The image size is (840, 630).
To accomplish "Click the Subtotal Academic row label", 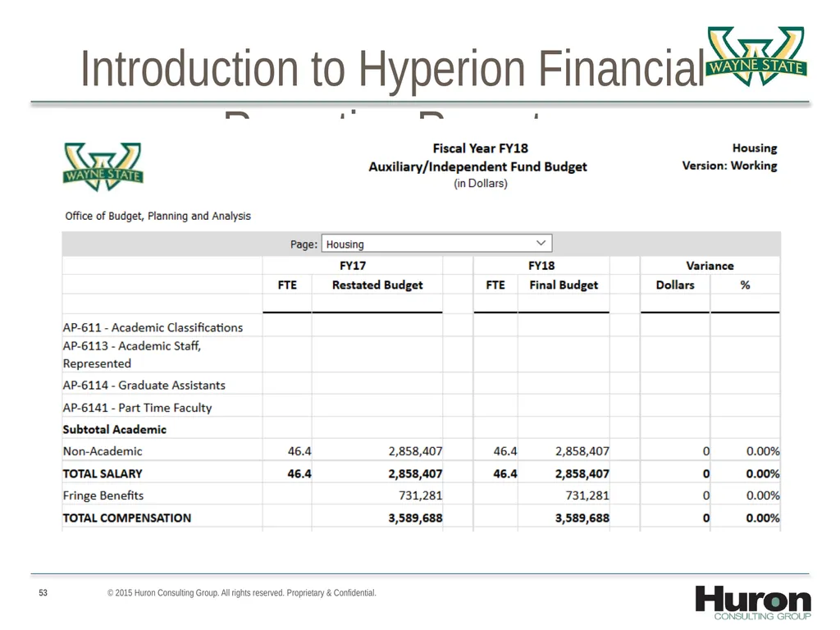I will pos(115,430).
